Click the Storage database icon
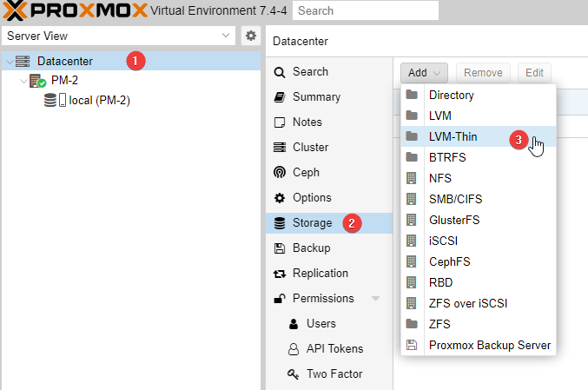 click(x=280, y=223)
